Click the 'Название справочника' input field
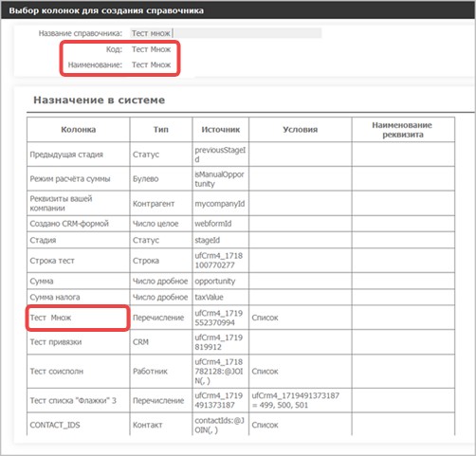The image size is (476, 456). tap(226, 33)
